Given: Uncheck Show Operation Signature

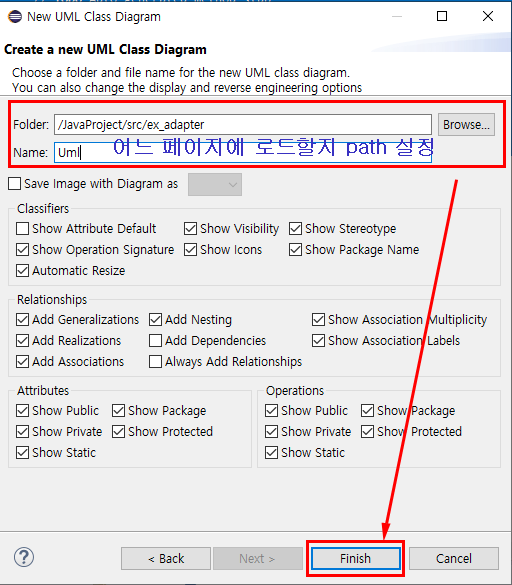Looking at the screenshot, I should pos(22,250).
